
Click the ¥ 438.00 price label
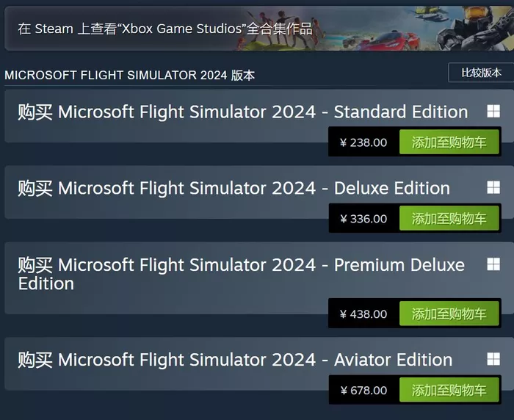363,314
